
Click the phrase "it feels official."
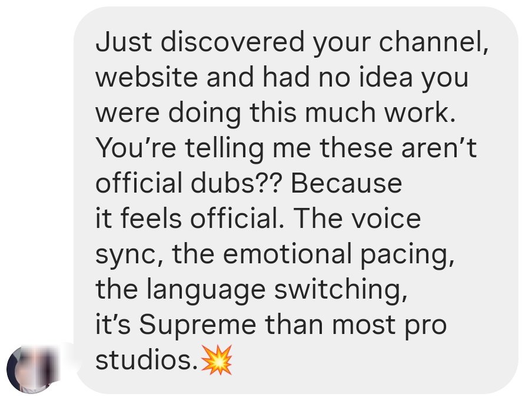[x=190, y=219]
